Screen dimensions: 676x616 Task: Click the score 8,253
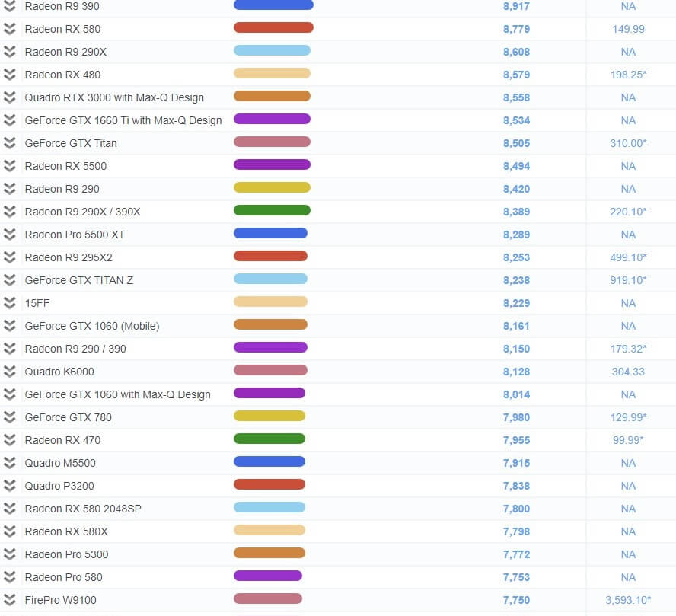[516, 257]
